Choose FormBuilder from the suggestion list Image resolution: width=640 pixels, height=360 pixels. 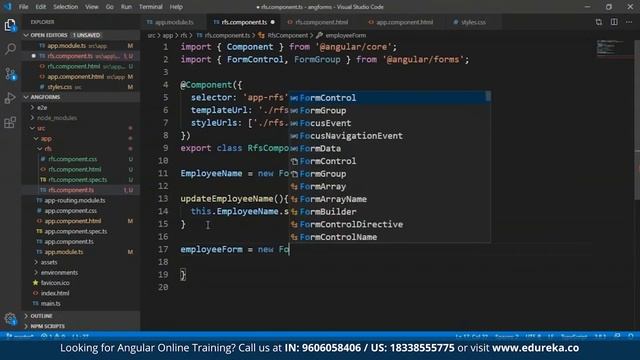click(390, 211)
